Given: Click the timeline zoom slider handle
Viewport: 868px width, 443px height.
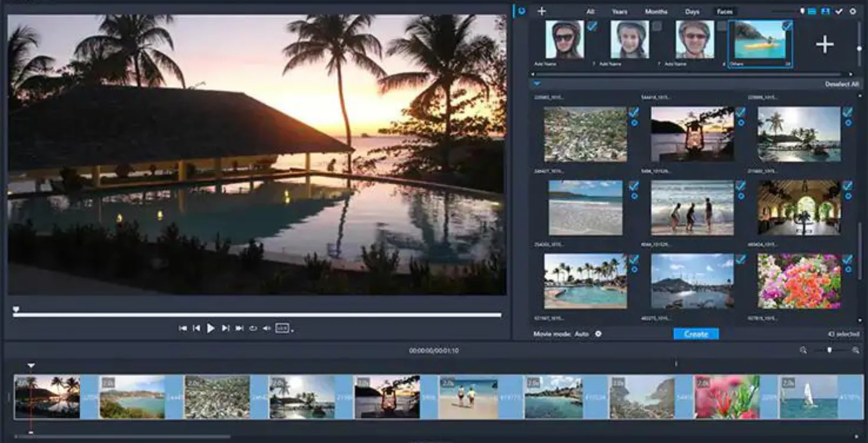Looking at the screenshot, I should pyautogui.click(x=829, y=350).
